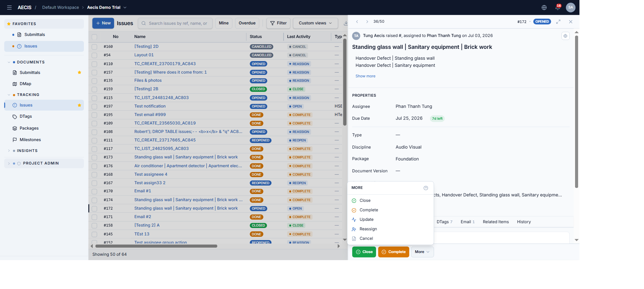Click the globe language icon
644x289 pixels.
point(544,7)
